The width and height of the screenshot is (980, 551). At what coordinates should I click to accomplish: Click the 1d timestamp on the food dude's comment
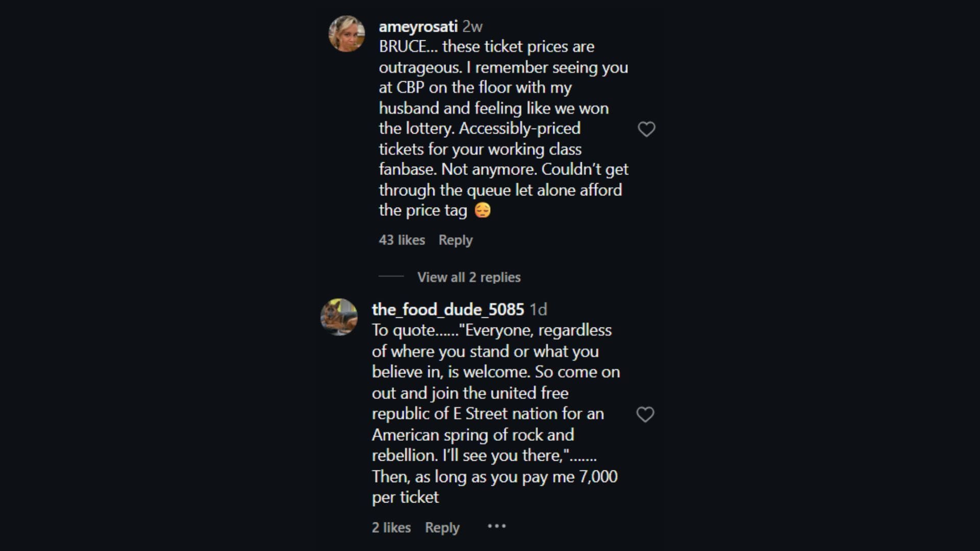point(537,309)
